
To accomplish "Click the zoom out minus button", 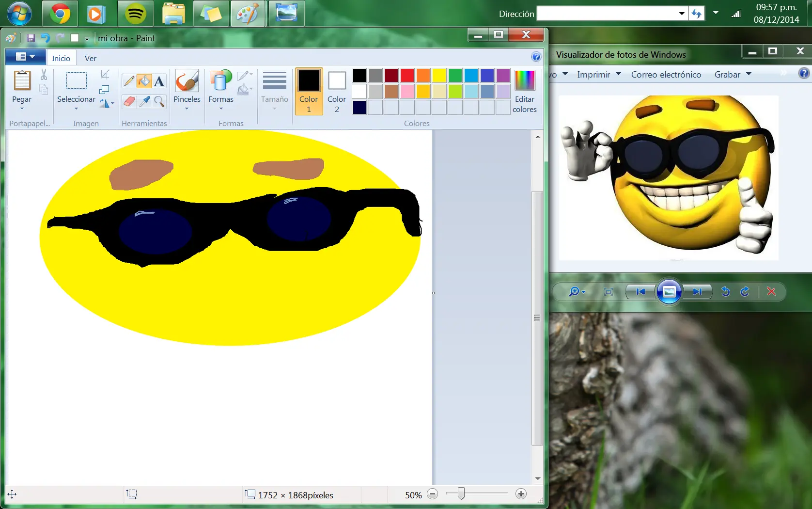I will click(433, 494).
